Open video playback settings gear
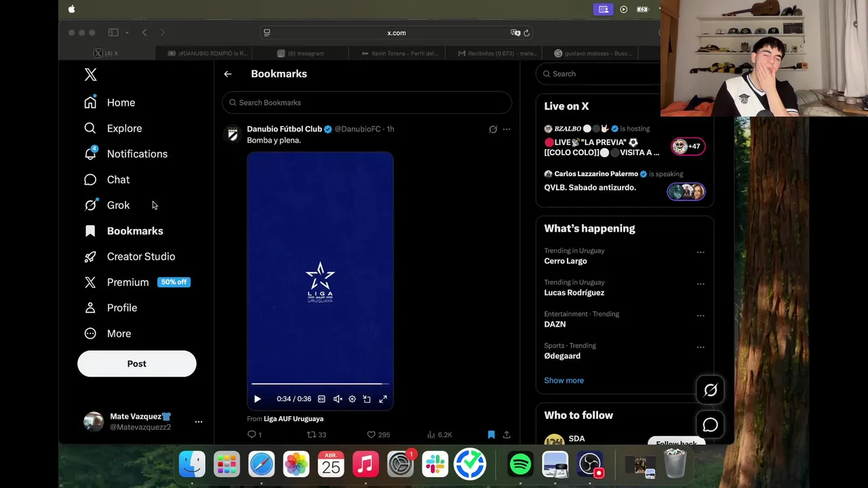868x488 pixels. point(352,399)
